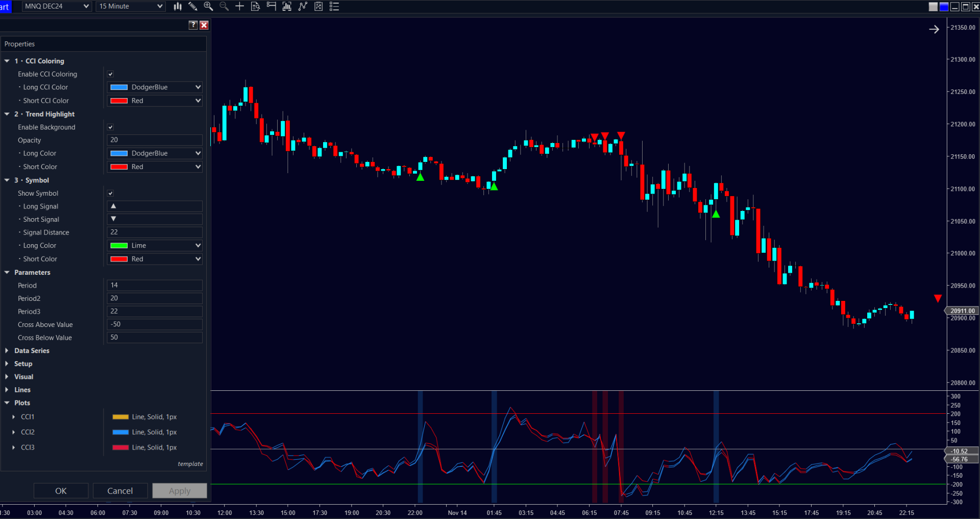Screen dimensions: 980x519
Task: Expand the Data Series section
Action: (7, 350)
